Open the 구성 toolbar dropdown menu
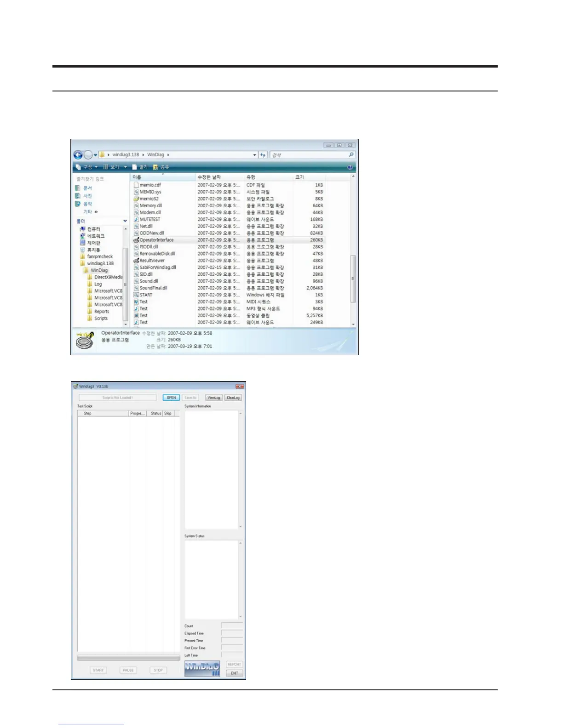 [x=86, y=167]
